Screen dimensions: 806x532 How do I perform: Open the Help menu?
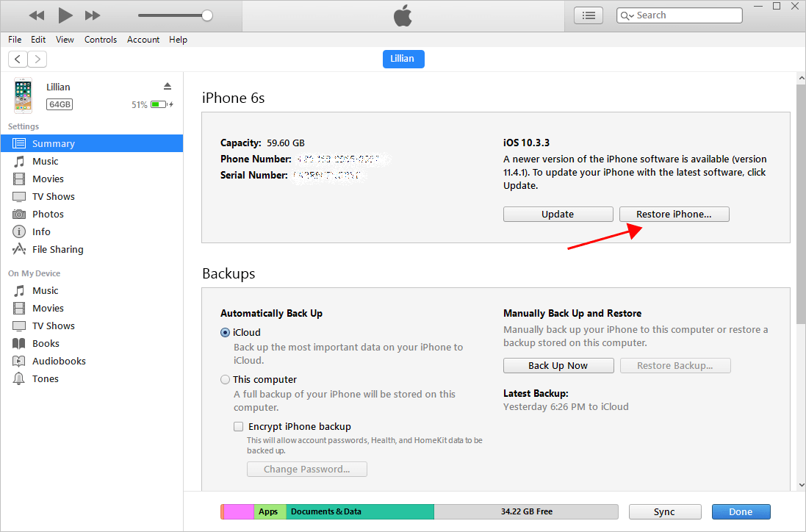point(179,40)
